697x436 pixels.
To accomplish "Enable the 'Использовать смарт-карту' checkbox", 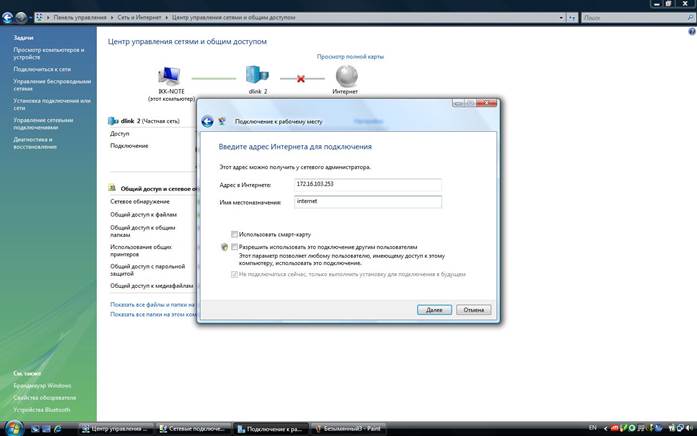I will [235, 234].
